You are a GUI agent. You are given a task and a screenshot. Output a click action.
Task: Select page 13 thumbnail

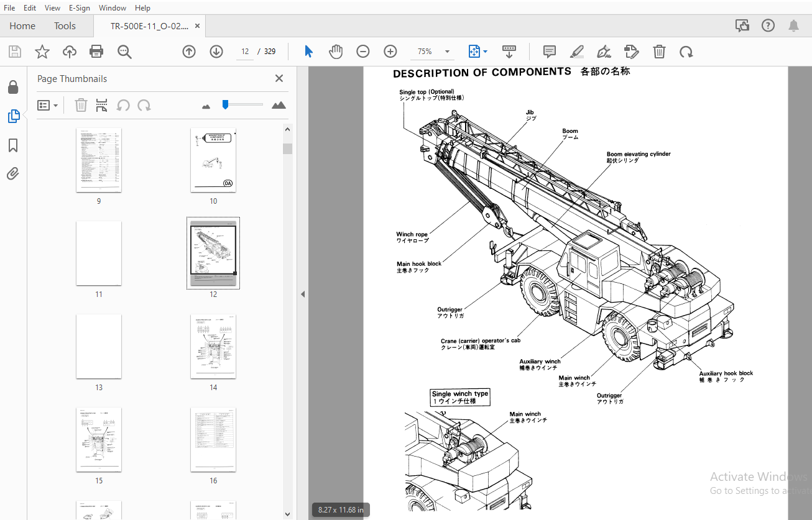(99, 346)
